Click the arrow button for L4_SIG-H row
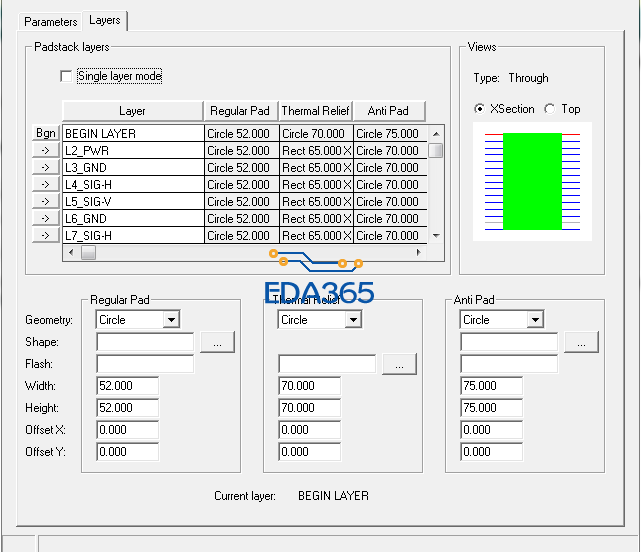 coord(46,184)
